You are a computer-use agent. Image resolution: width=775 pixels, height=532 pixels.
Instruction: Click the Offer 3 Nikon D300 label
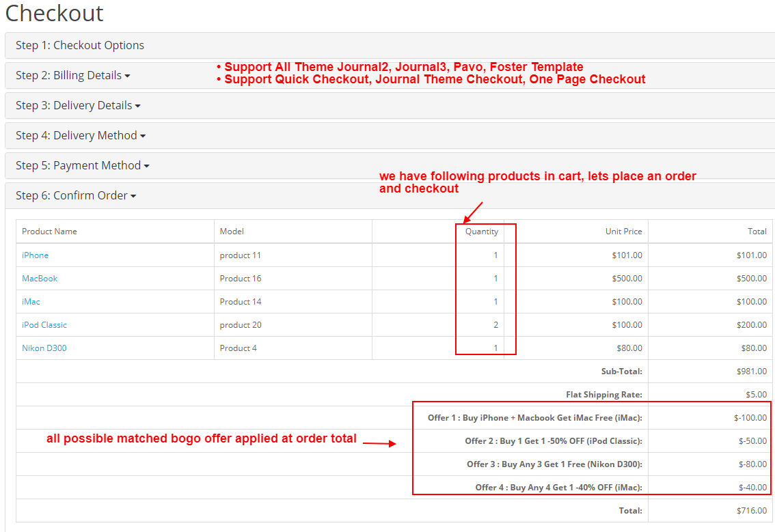pos(554,464)
